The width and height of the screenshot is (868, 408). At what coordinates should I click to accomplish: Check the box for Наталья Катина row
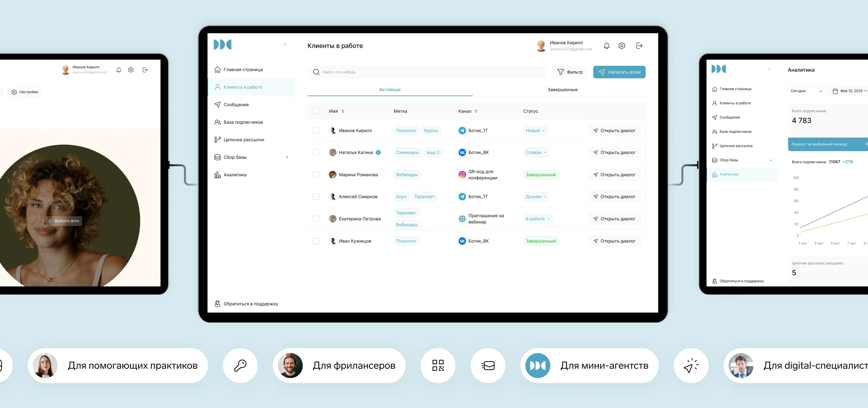[316, 152]
